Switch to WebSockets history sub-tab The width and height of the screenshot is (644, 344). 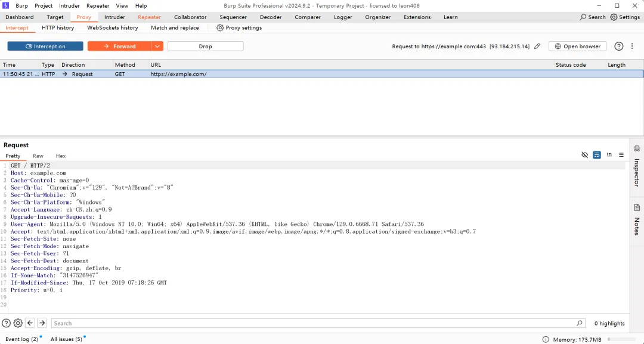click(113, 28)
